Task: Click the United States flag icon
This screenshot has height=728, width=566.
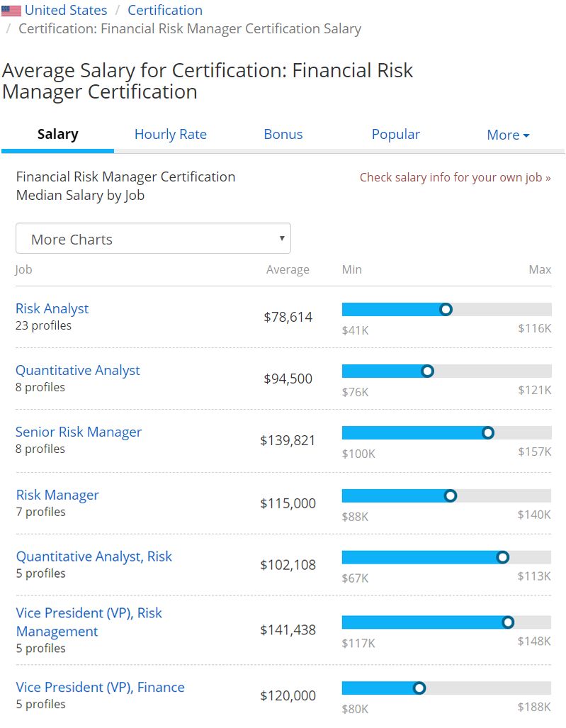Action: point(11,11)
